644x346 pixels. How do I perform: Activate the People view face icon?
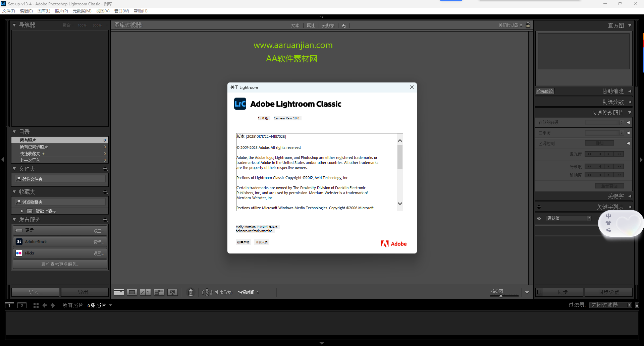coord(173,292)
